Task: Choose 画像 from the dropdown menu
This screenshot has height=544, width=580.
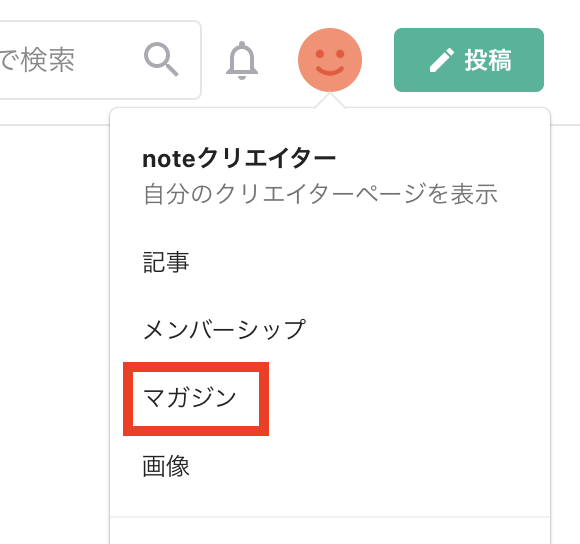Action: click(166, 466)
